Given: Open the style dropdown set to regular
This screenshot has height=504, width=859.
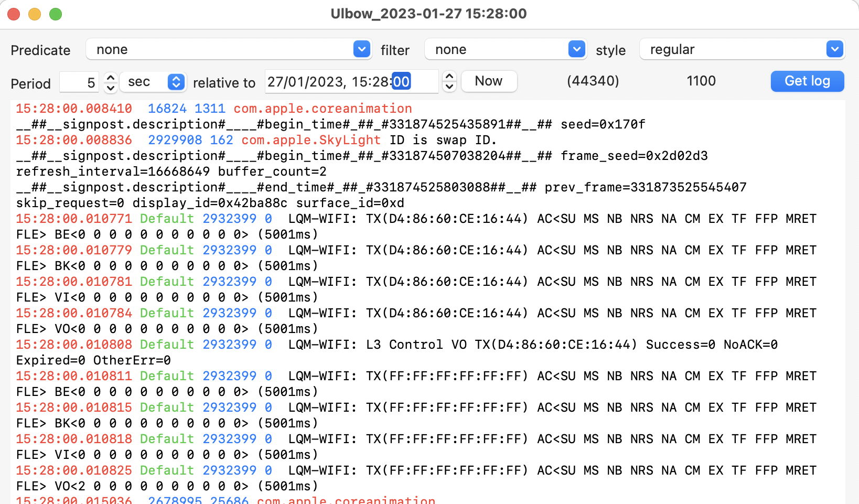Looking at the screenshot, I should 742,50.
